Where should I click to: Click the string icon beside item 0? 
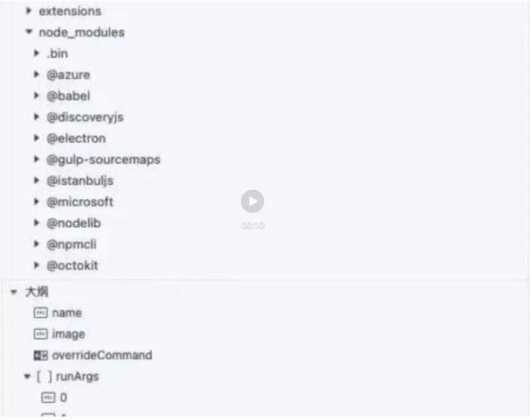(48, 398)
